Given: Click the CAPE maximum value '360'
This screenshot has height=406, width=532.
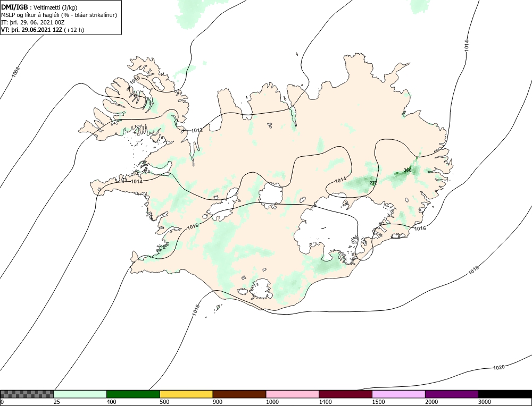Looking at the screenshot, I should click(408, 170).
